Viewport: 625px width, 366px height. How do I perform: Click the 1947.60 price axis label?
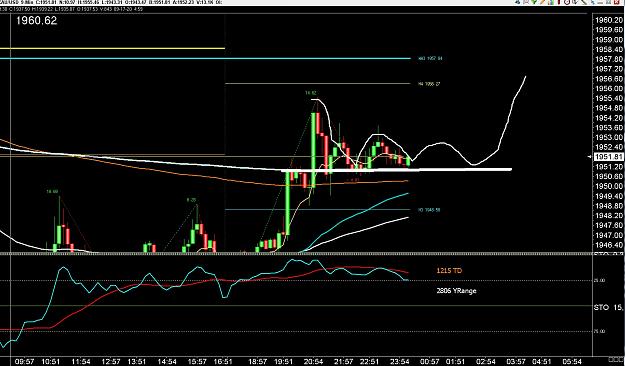click(608, 225)
